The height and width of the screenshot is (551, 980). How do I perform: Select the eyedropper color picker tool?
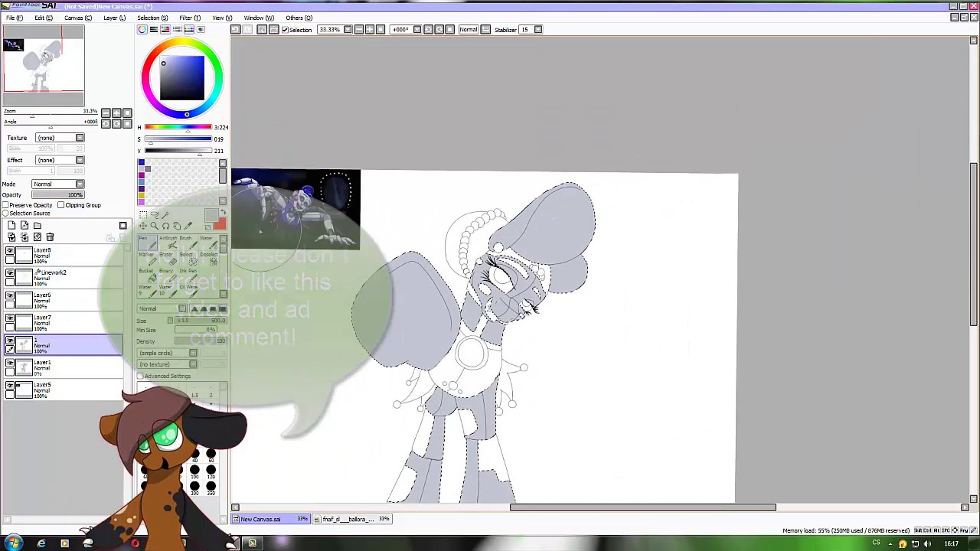(x=188, y=226)
